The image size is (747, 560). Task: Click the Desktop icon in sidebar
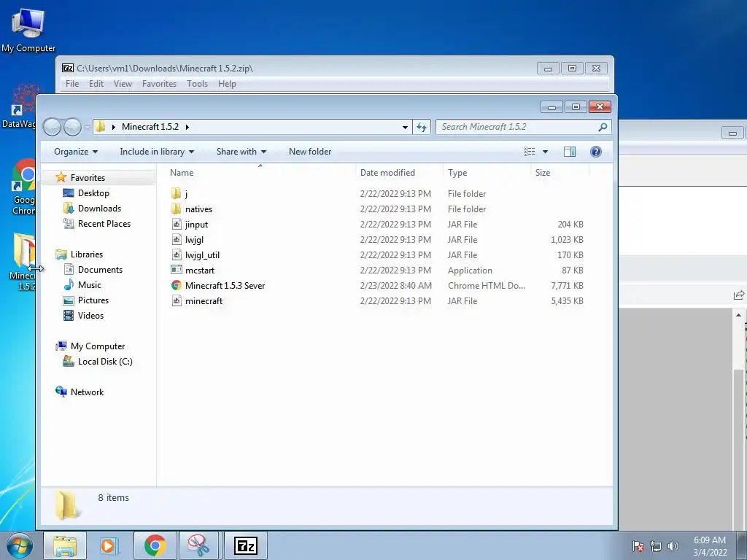click(69, 192)
